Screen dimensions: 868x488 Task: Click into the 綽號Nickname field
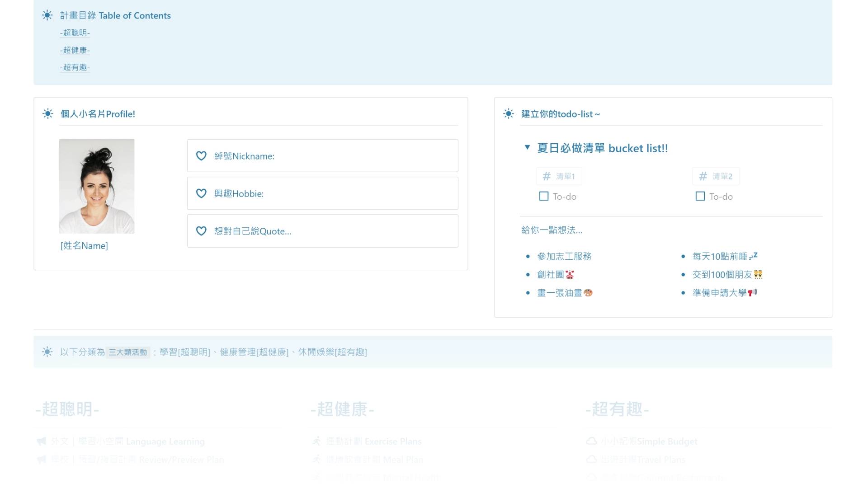point(323,156)
